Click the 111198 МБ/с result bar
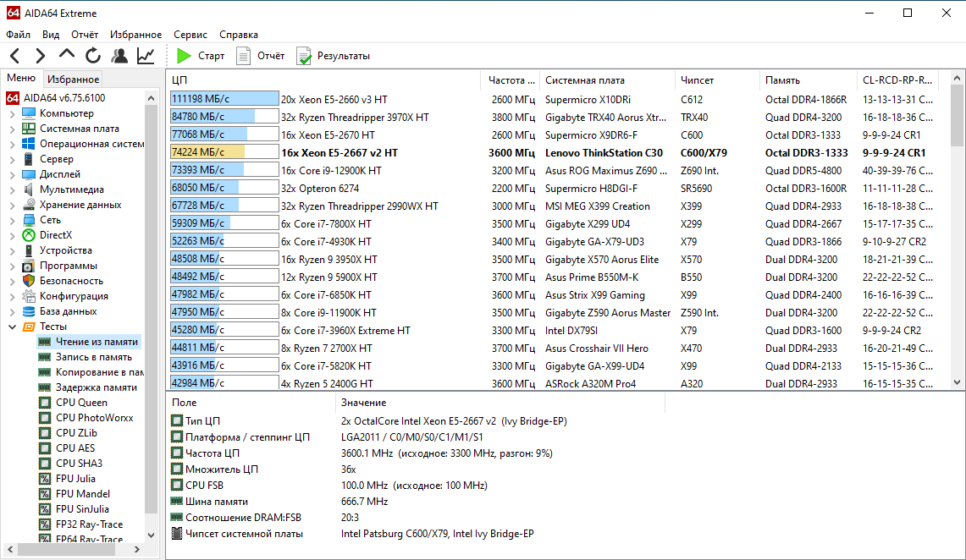Viewport: 966px width, 560px height. click(x=224, y=99)
